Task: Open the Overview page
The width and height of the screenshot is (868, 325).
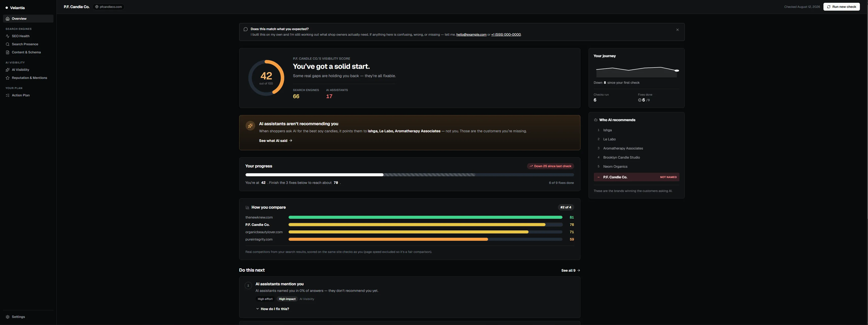Action: click(x=28, y=18)
